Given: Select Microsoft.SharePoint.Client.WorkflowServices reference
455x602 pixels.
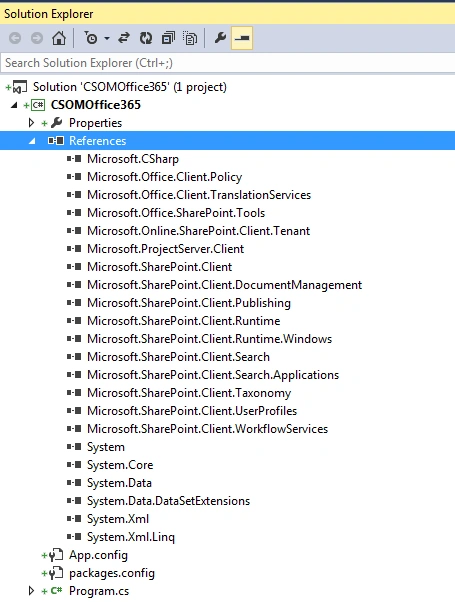Looking at the screenshot, I should pos(207,429).
